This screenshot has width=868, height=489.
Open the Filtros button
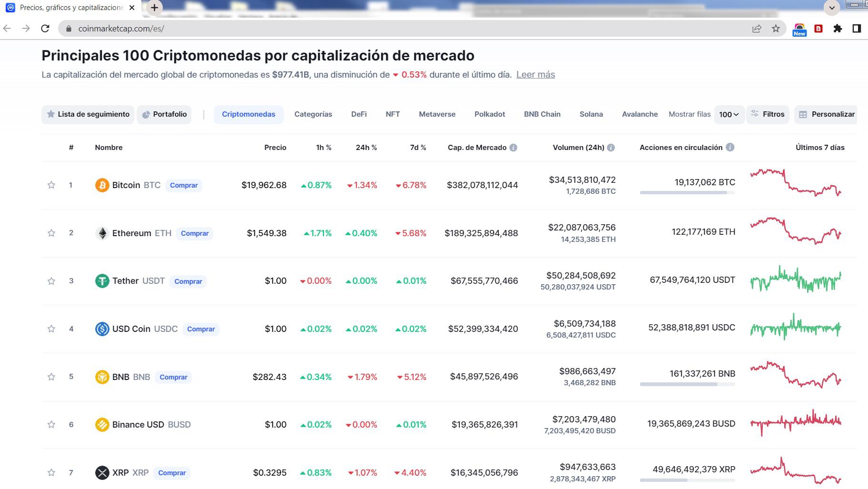(x=768, y=115)
